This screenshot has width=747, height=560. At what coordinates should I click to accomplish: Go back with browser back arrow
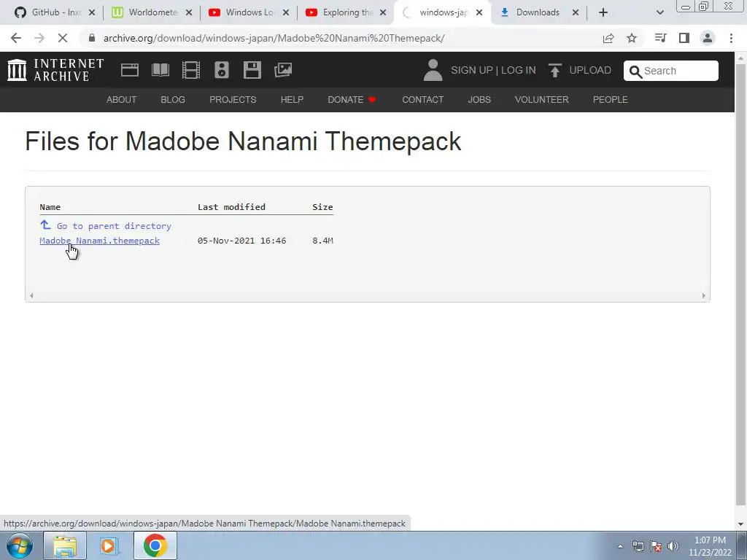[16, 38]
